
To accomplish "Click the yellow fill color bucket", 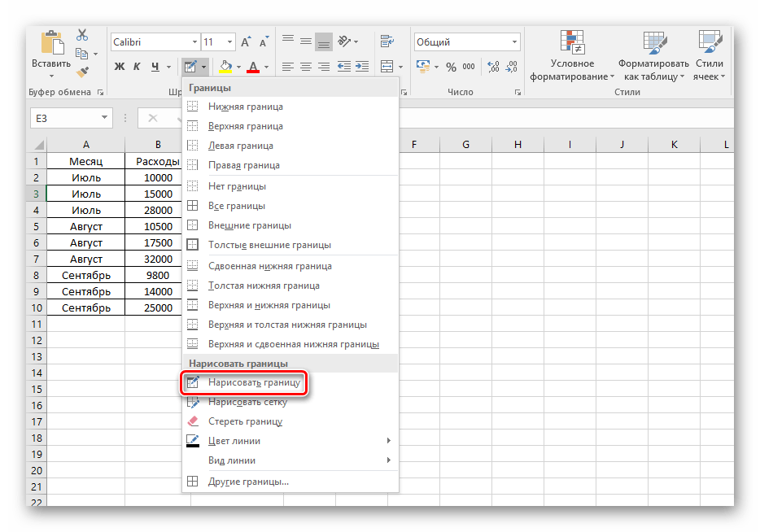I will [226, 67].
